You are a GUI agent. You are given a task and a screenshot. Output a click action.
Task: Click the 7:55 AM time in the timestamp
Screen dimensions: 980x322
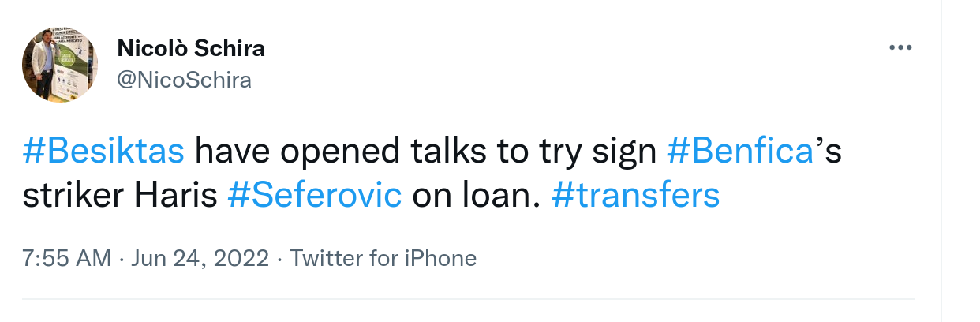(67, 258)
